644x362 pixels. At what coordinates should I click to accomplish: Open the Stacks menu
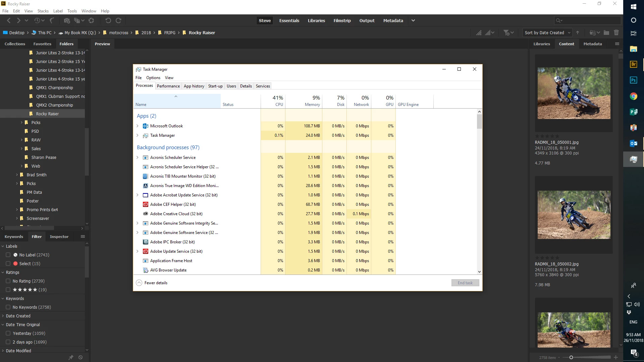click(x=43, y=11)
